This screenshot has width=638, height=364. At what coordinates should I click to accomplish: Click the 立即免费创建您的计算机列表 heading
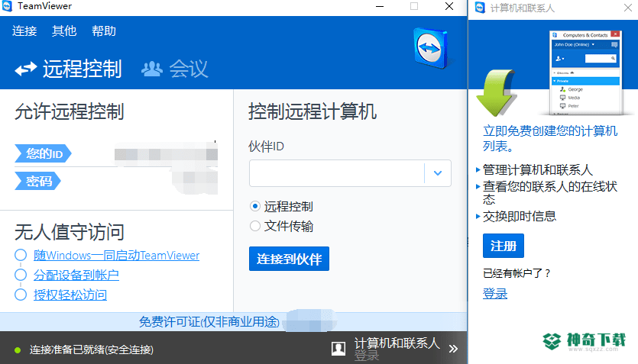point(550,138)
